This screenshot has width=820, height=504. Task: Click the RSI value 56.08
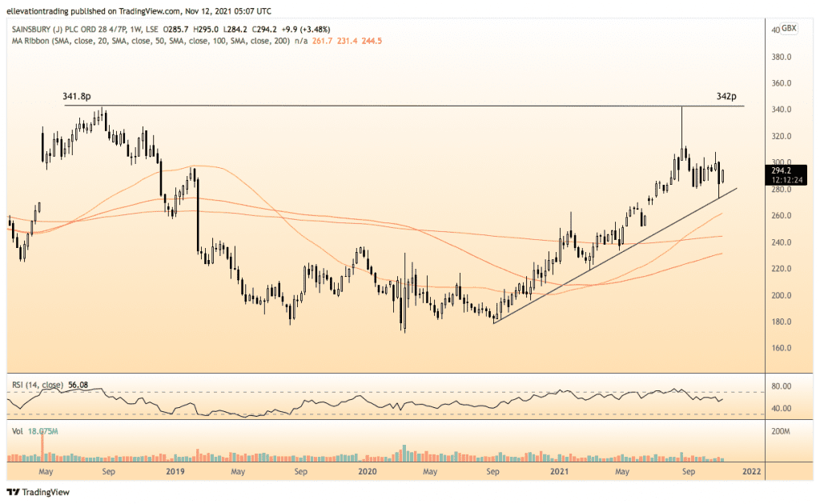pos(78,385)
